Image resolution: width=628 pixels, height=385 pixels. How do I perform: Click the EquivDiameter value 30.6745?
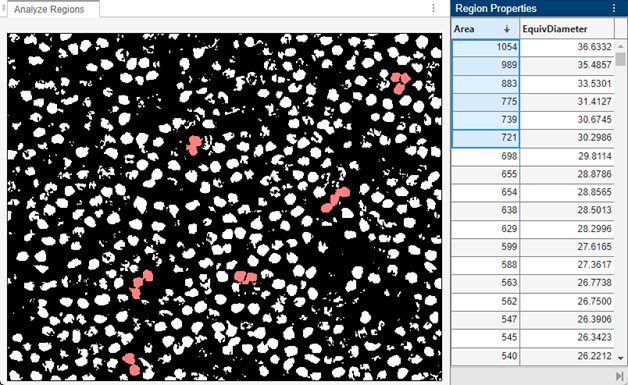click(594, 119)
